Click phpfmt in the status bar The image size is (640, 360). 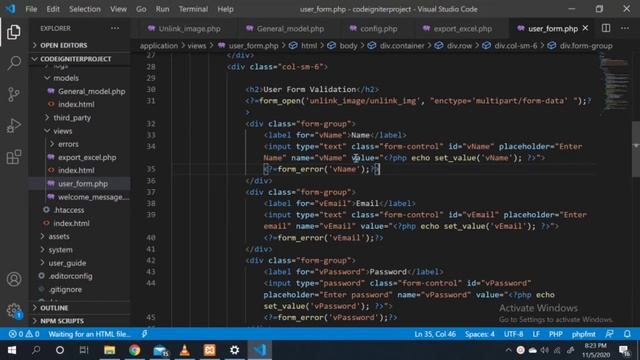point(583,334)
